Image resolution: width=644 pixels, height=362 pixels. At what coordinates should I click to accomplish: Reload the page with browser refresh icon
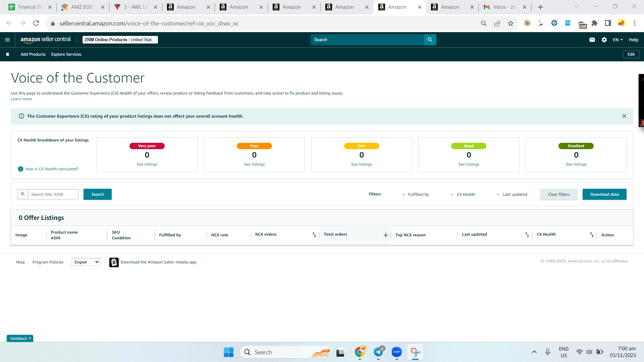(x=36, y=23)
